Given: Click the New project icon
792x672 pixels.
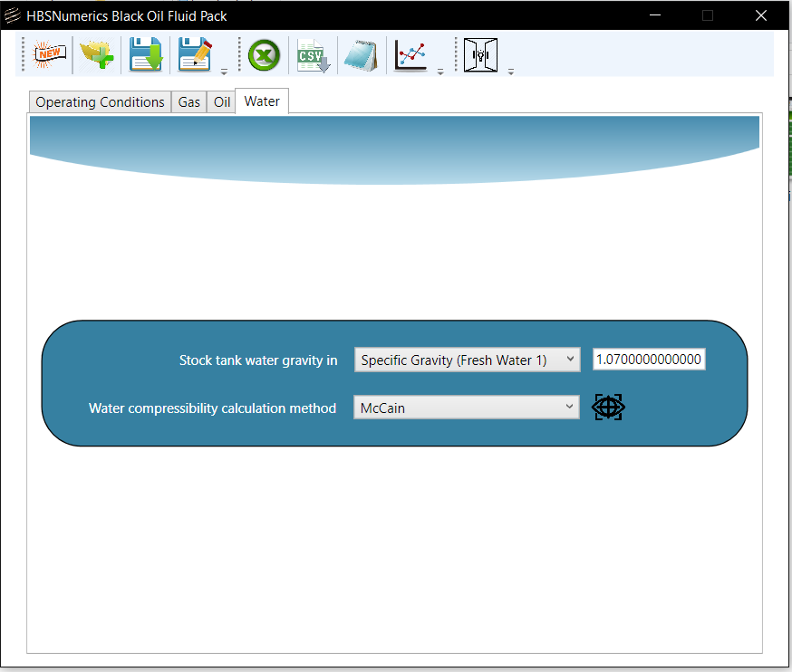Looking at the screenshot, I should pos(49,55).
